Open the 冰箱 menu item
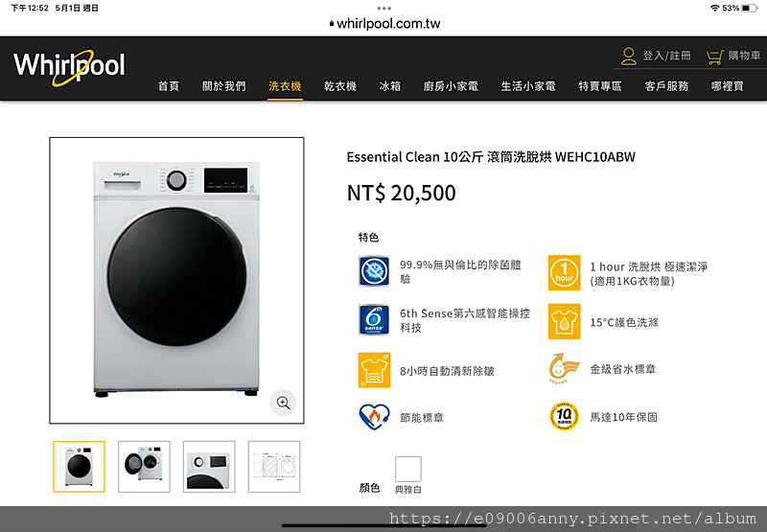Image resolution: width=767 pixels, height=532 pixels. point(390,86)
